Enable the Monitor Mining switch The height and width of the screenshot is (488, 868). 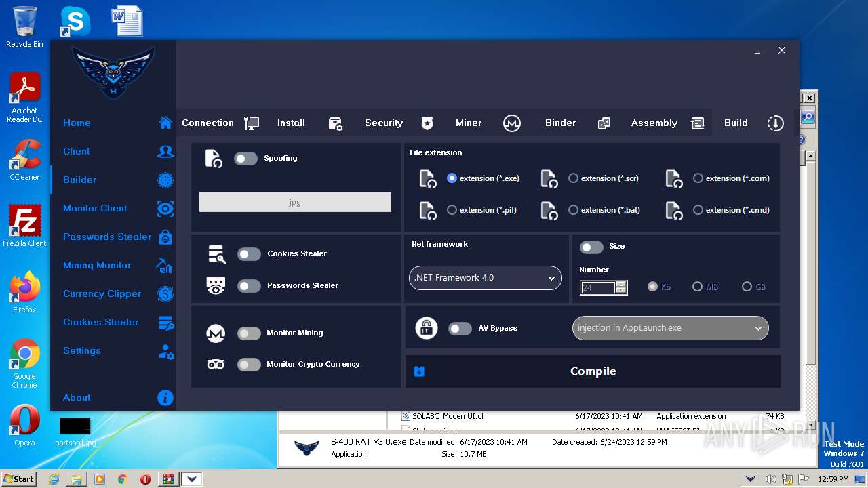(249, 333)
